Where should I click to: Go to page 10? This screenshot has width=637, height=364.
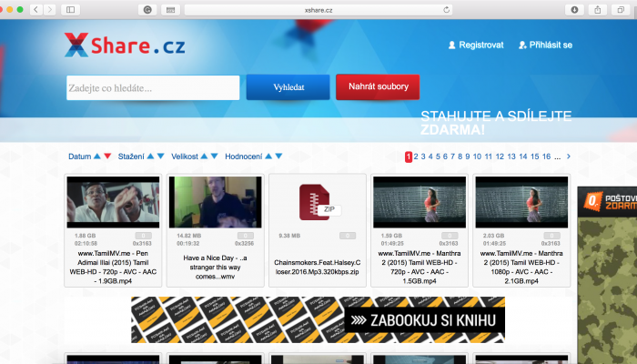[477, 157]
